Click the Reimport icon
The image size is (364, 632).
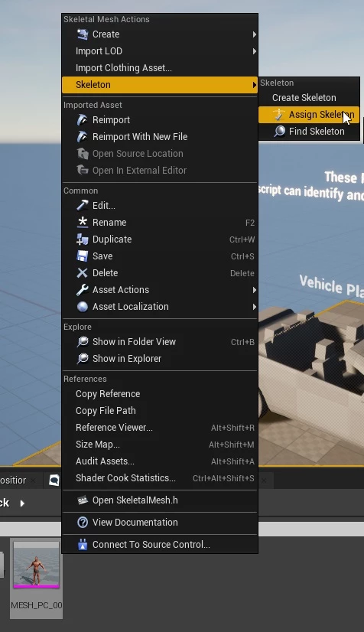[82, 119]
